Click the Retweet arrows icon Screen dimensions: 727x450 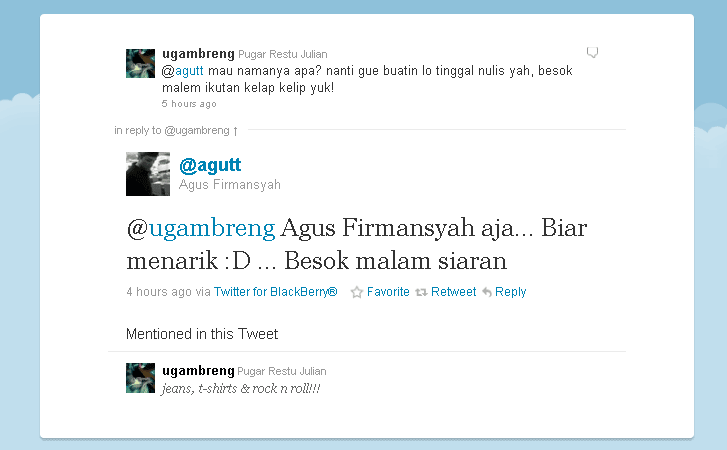point(421,292)
